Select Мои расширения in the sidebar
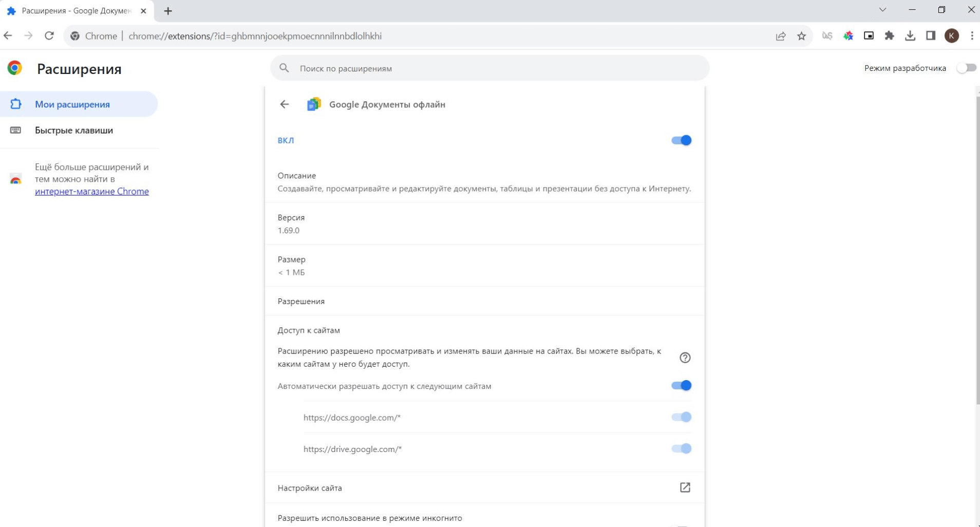Screen dimensions: 980x527 (72, 104)
